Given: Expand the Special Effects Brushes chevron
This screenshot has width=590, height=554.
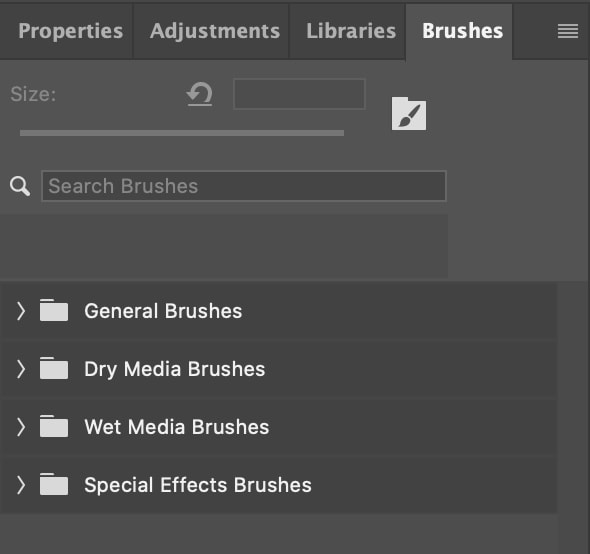Looking at the screenshot, I should click(x=21, y=485).
